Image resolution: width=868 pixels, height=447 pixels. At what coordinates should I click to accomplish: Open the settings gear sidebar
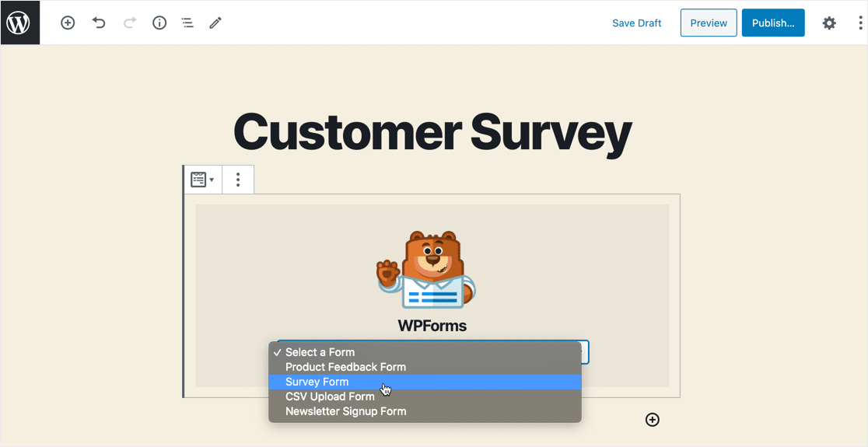pos(828,23)
